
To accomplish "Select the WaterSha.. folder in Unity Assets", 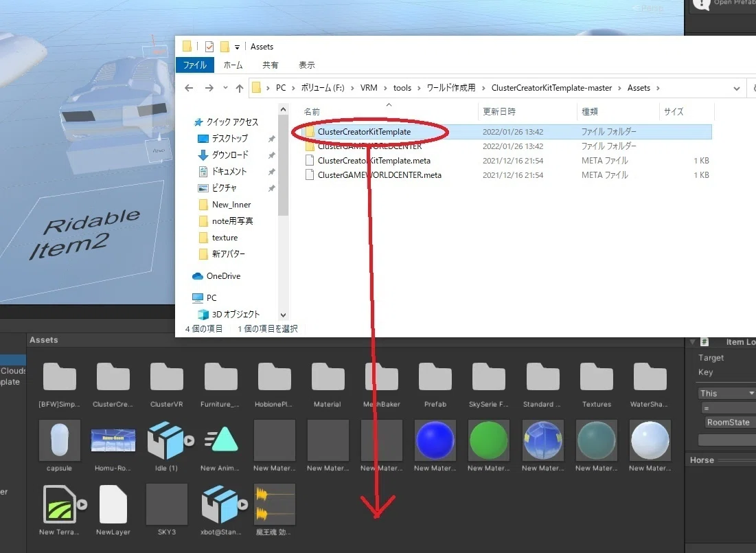I will (x=650, y=385).
